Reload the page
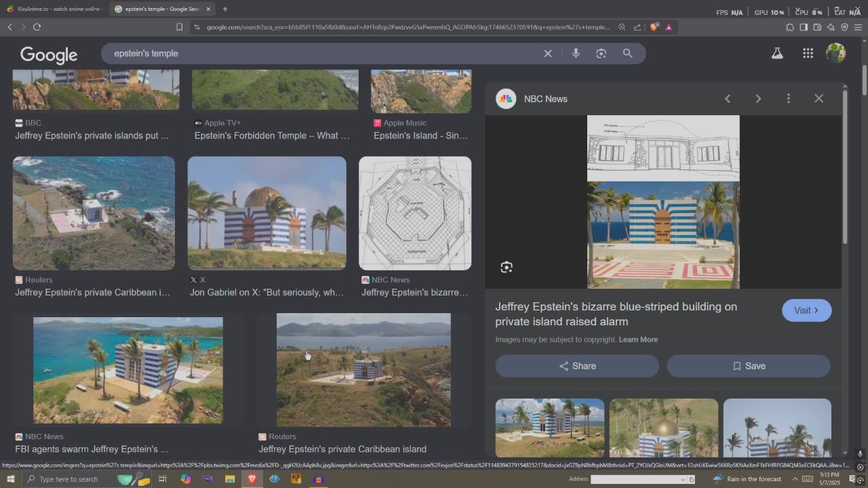The width and height of the screenshot is (868, 488). pos(37,27)
